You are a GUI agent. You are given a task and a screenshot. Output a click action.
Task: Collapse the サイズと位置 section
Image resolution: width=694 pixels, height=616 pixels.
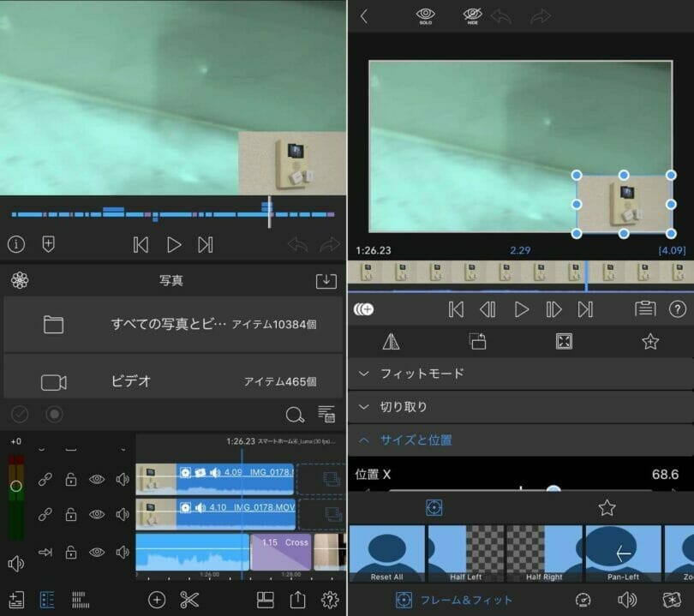pos(521,440)
